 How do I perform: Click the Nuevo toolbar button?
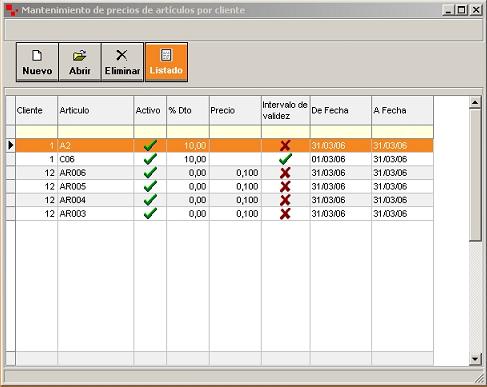tap(37, 62)
